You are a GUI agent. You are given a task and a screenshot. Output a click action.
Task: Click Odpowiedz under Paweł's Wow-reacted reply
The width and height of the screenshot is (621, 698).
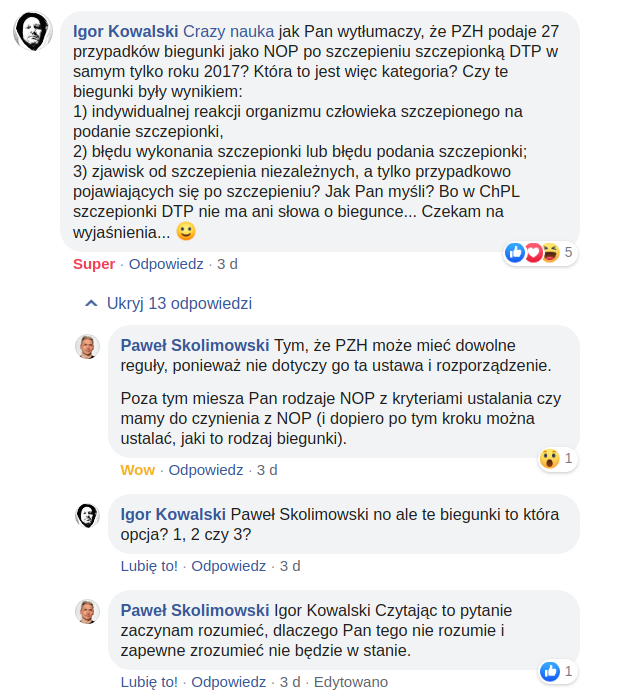coord(206,470)
